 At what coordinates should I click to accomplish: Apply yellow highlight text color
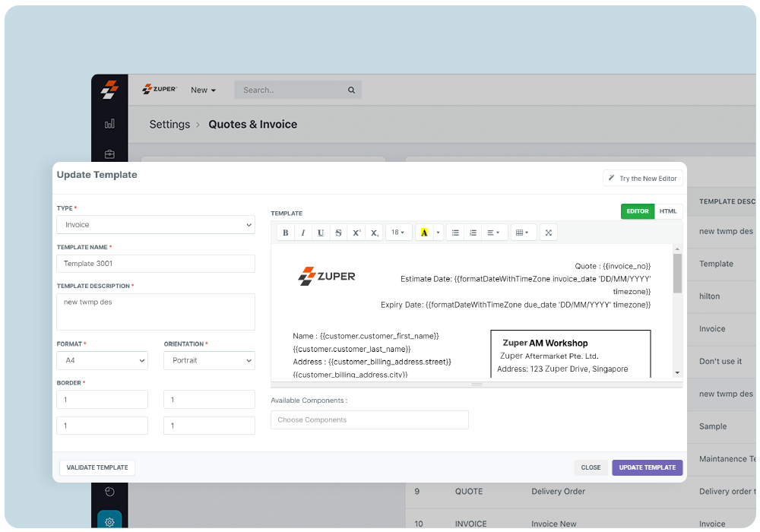pos(424,233)
